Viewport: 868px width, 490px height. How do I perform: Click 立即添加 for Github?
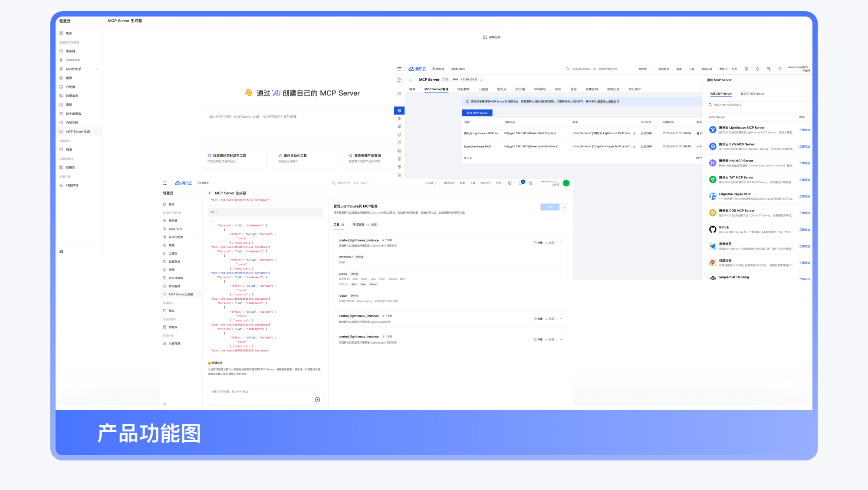click(804, 230)
